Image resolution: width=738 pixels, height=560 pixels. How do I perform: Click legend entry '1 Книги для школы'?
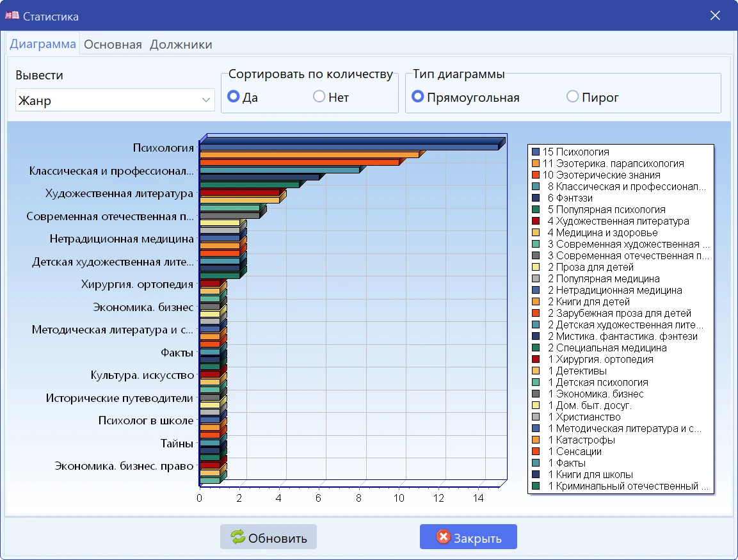(590, 475)
